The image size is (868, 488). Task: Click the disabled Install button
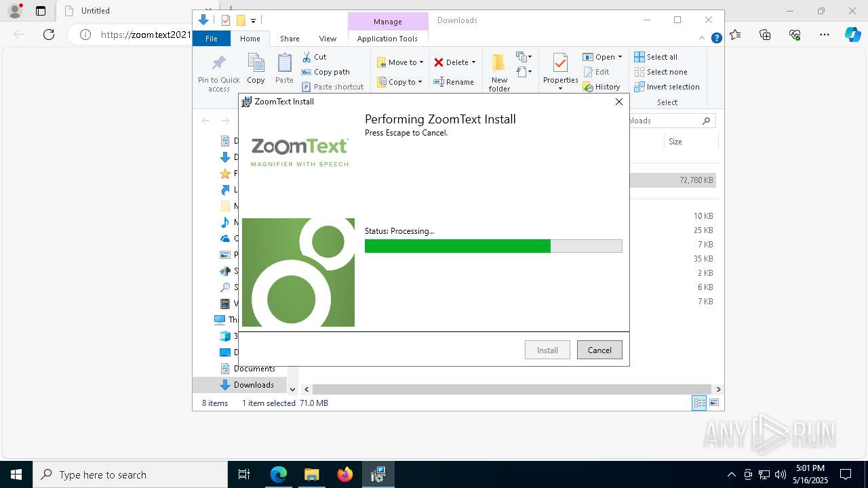tap(547, 350)
